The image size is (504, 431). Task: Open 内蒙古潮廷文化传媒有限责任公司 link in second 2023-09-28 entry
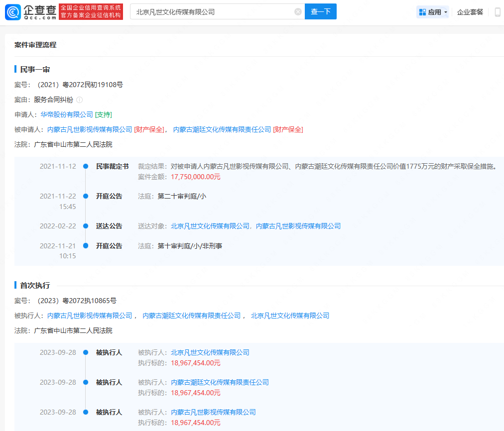point(220,383)
